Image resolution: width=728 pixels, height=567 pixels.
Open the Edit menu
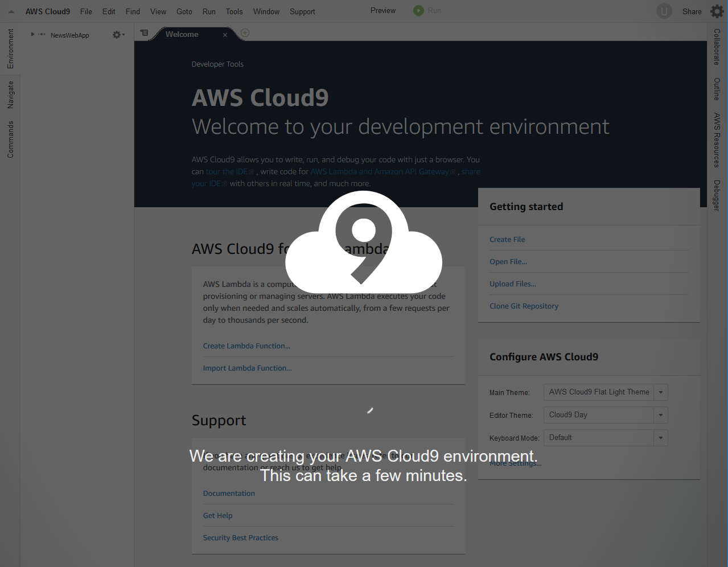tap(109, 11)
